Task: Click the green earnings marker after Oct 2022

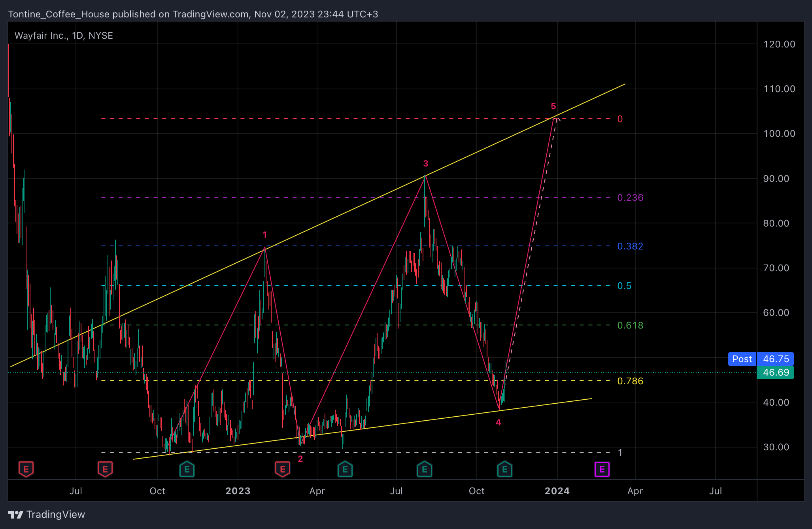Action: 187,469
